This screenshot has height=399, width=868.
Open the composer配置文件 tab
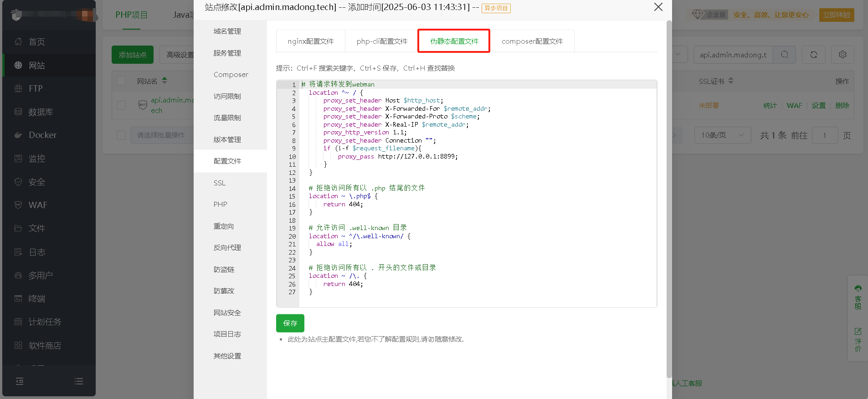click(532, 41)
